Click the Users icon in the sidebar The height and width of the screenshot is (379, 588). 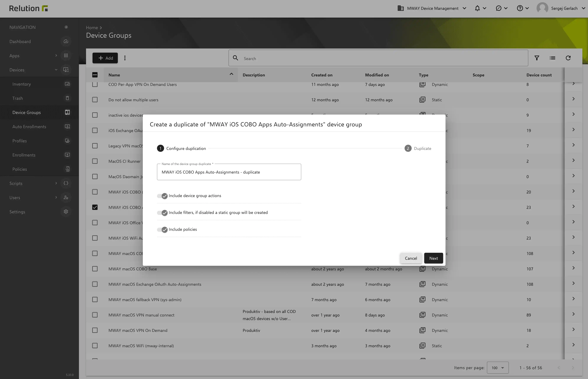pyautogui.click(x=66, y=197)
